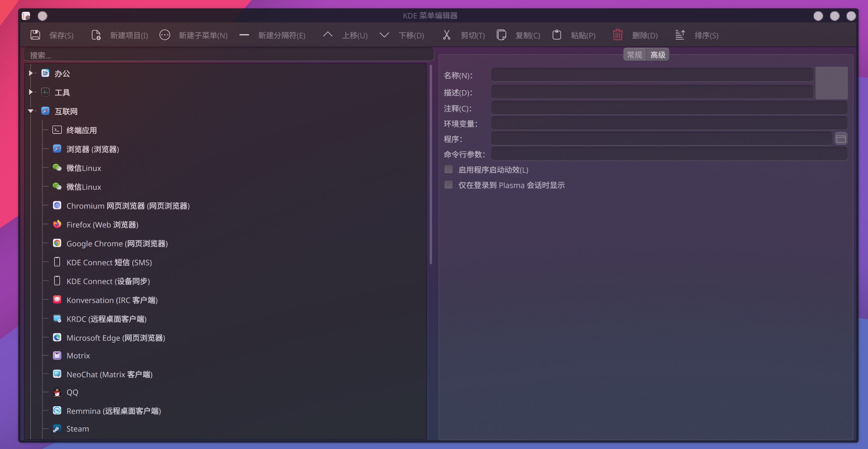Toggle 仅在登录到 Plasma 会话时显示 checkbox

click(448, 185)
